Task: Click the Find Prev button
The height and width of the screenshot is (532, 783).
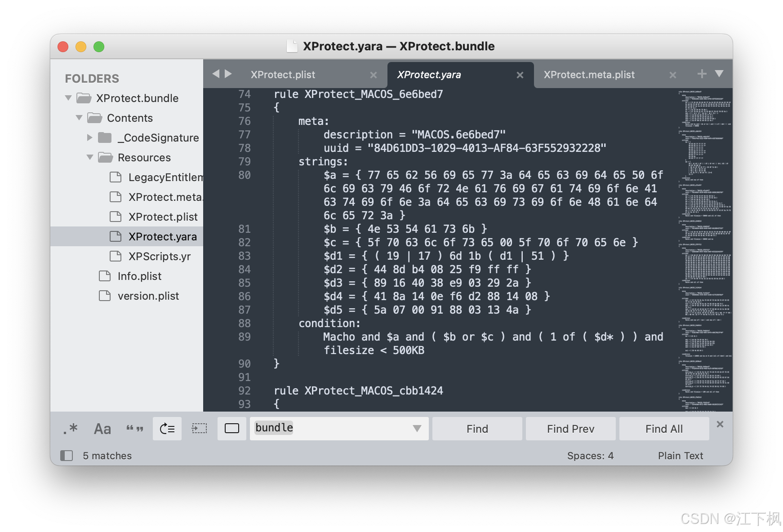Action: tap(571, 429)
